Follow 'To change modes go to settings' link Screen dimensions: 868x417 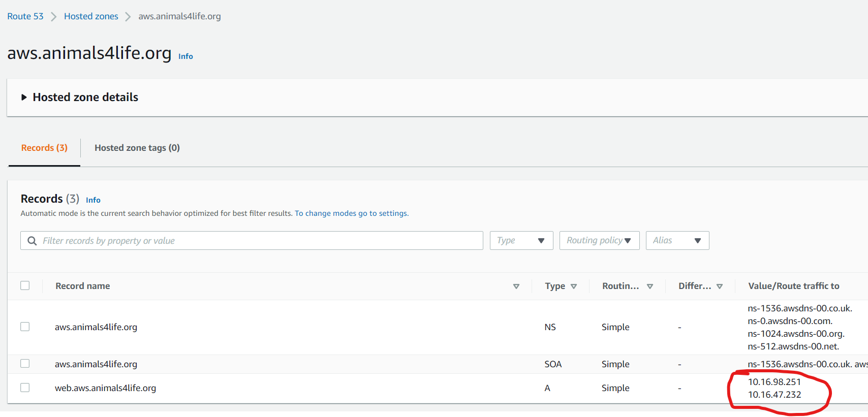pos(352,213)
